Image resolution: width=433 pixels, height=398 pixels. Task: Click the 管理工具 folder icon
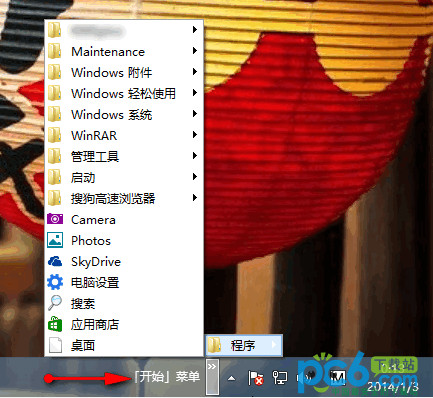pyautogui.click(x=54, y=156)
